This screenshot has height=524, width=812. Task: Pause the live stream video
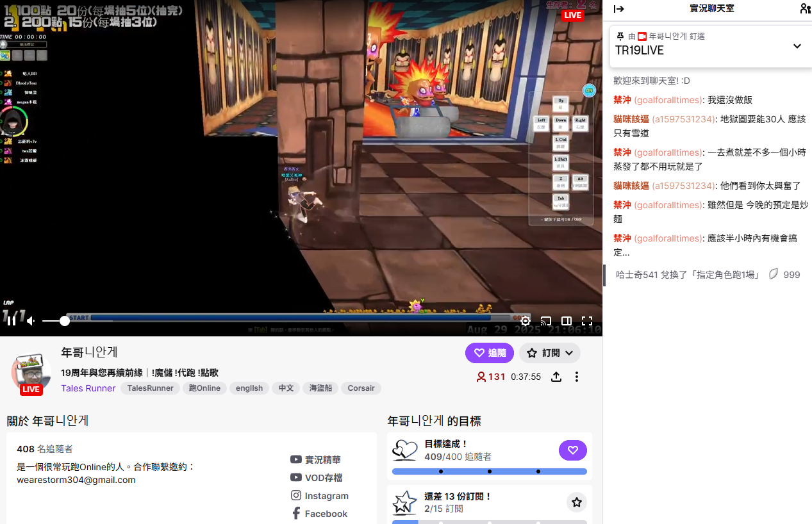[12, 321]
